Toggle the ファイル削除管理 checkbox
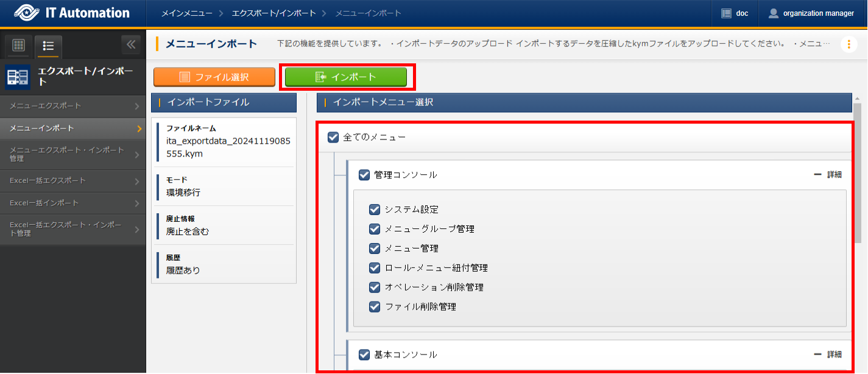Image resolution: width=868 pixels, height=374 pixels. 375,306
